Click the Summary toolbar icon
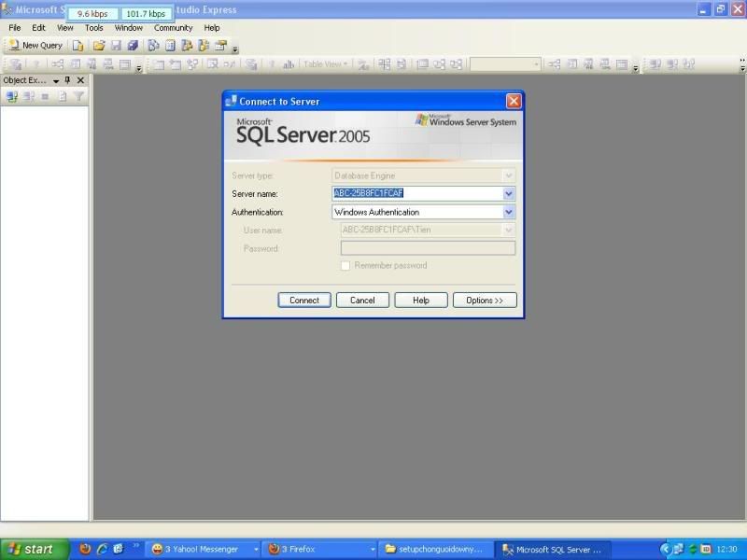Image resolution: width=747 pixels, height=560 pixels. point(170,46)
